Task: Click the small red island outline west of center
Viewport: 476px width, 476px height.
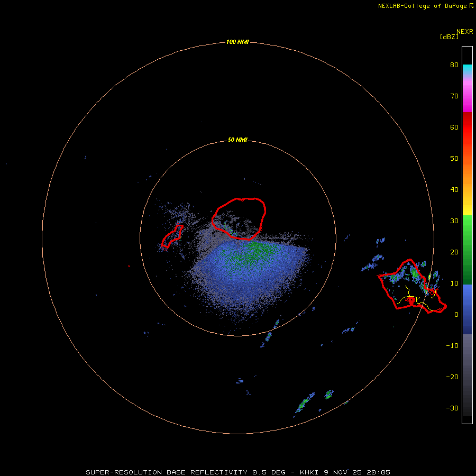Action: pos(172,236)
